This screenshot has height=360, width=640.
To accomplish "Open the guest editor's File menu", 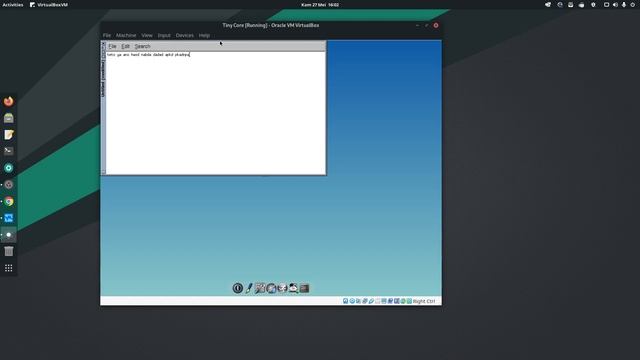I will (112, 46).
